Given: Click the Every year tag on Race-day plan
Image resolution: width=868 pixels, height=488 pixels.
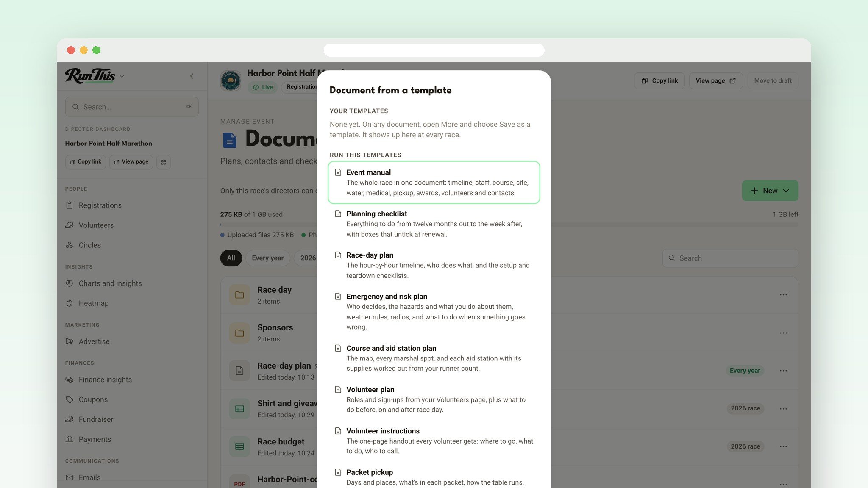Looking at the screenshot, I should pyautogui.click(x=745, y=371).
